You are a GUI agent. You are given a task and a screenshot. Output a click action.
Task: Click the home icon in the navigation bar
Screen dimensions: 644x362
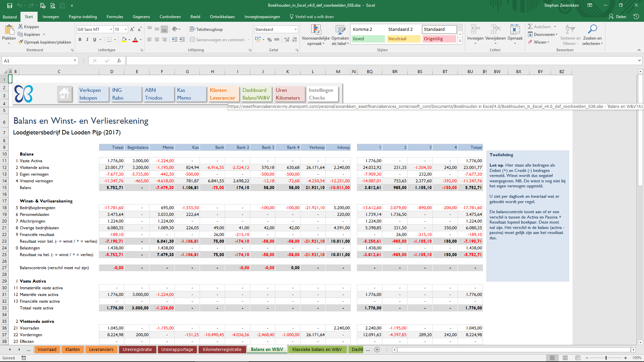coord(64,94)
